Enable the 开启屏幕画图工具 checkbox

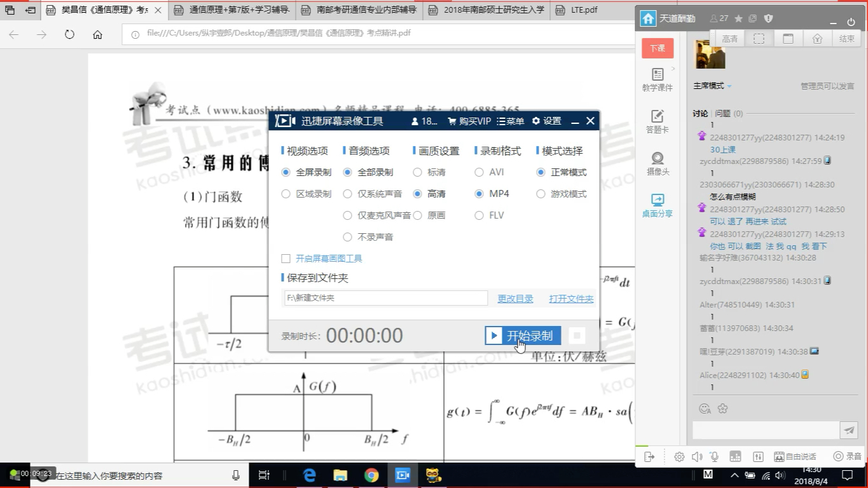click(x=286, y=259)
